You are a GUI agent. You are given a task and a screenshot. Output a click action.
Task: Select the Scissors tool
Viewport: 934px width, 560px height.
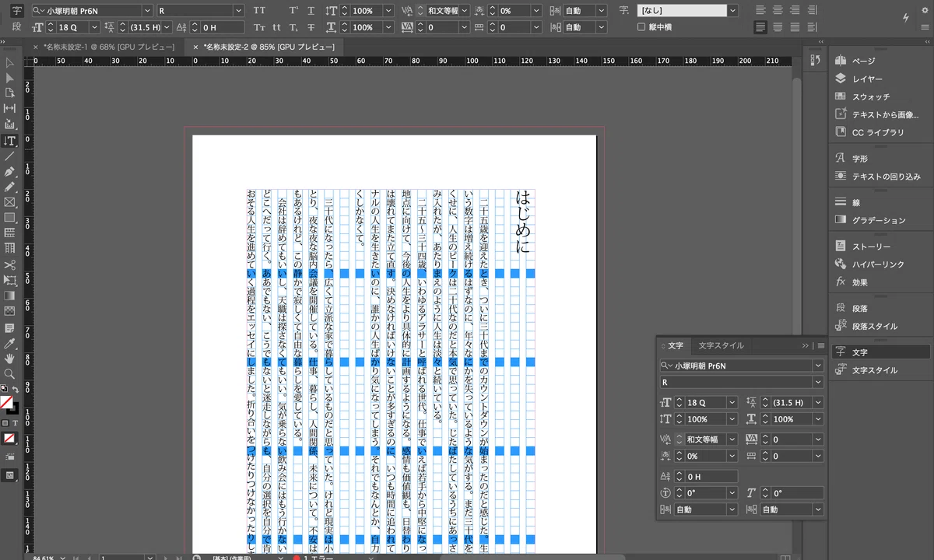[9, 264]
